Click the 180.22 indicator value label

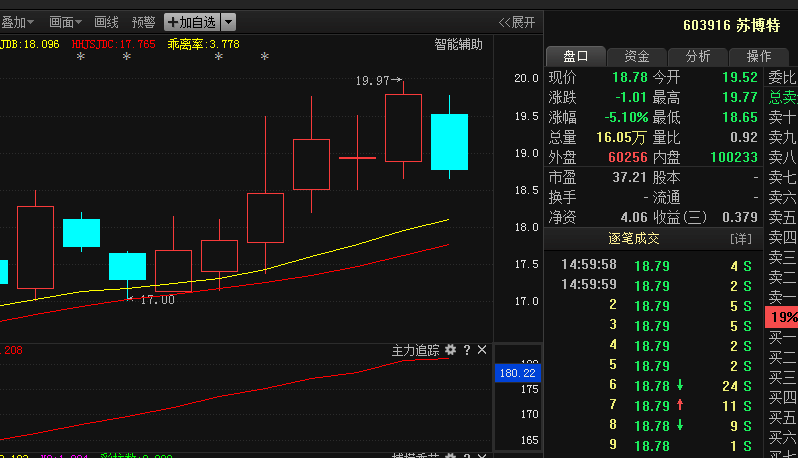(518, 373)
